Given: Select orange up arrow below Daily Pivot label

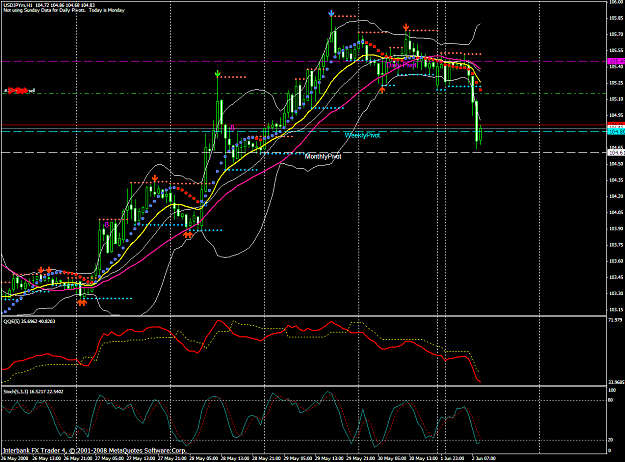Looking at the screenshot, I should point(382,90).
